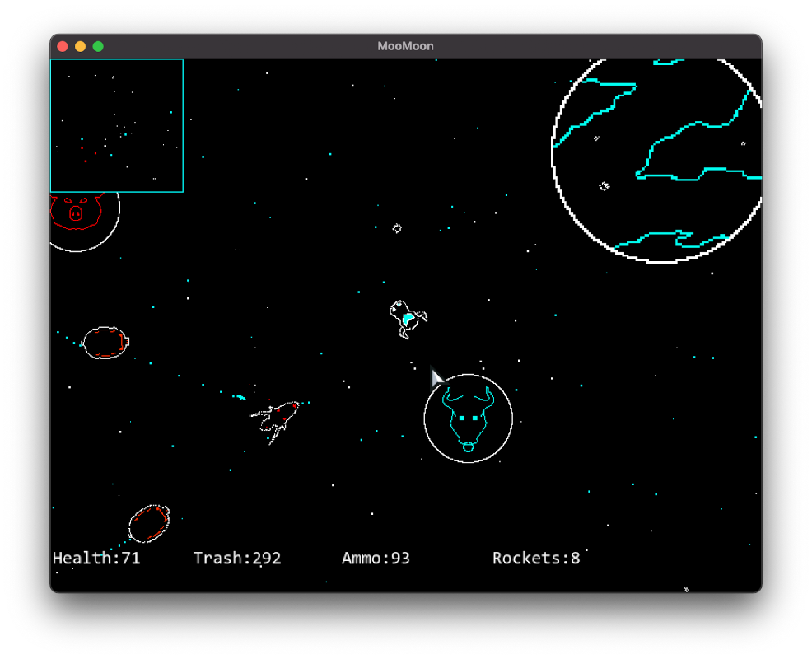Viewport: 812px width, 659px height.
Task: Click the small asteroid above the cow astronaut
Action: (x=397, y=228)
